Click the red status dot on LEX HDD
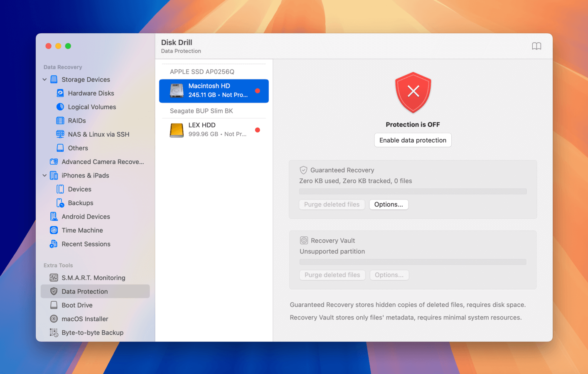Viewport: 588px width, 374px height. 258,130
